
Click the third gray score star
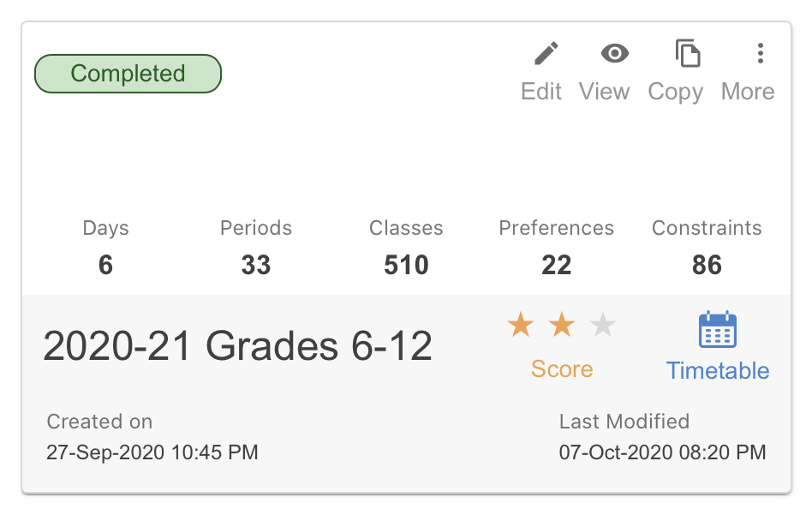pyautogui.click(x=603, y=325)
